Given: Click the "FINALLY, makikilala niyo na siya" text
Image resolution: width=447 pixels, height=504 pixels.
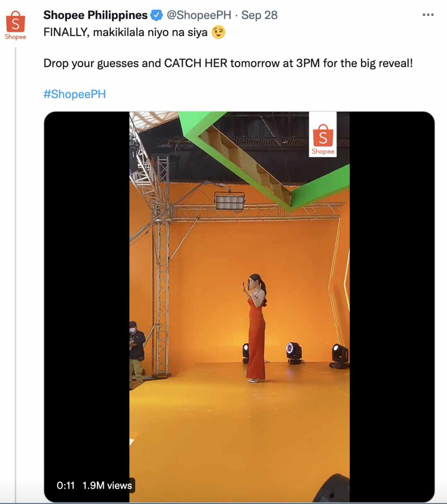Looking at the screenshot, I should pyautogui.click(x=125, y=32).
